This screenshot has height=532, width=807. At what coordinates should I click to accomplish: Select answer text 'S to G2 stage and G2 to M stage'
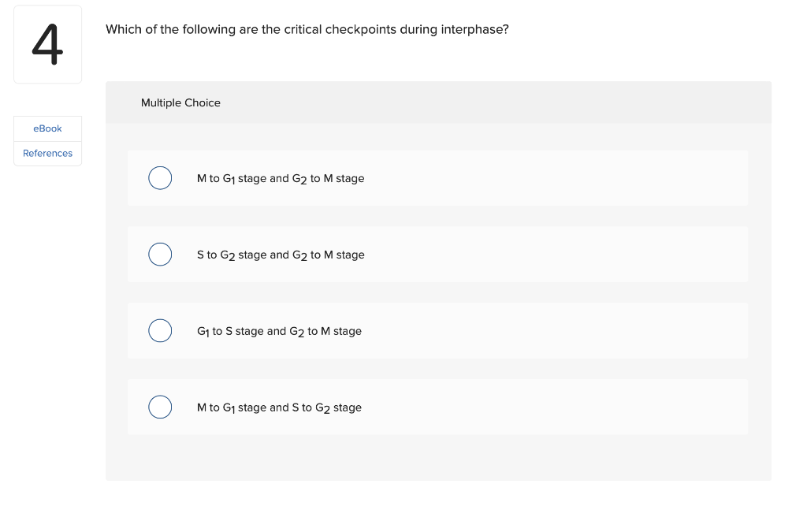(x=281, y=254)
